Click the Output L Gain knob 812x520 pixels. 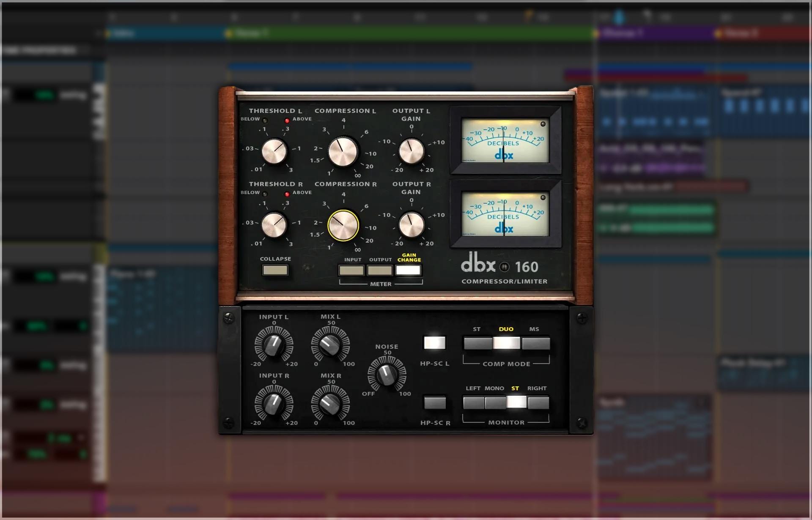pos(411,151)
